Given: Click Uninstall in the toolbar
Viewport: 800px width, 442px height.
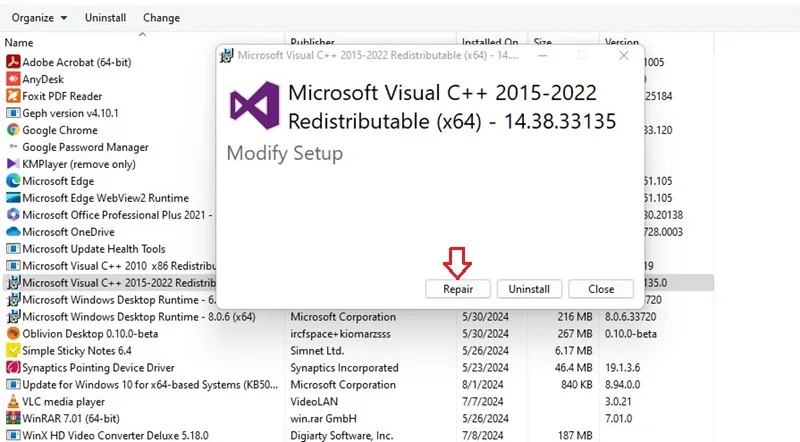Looking at the screenshot, I should (x=105, y=17).
